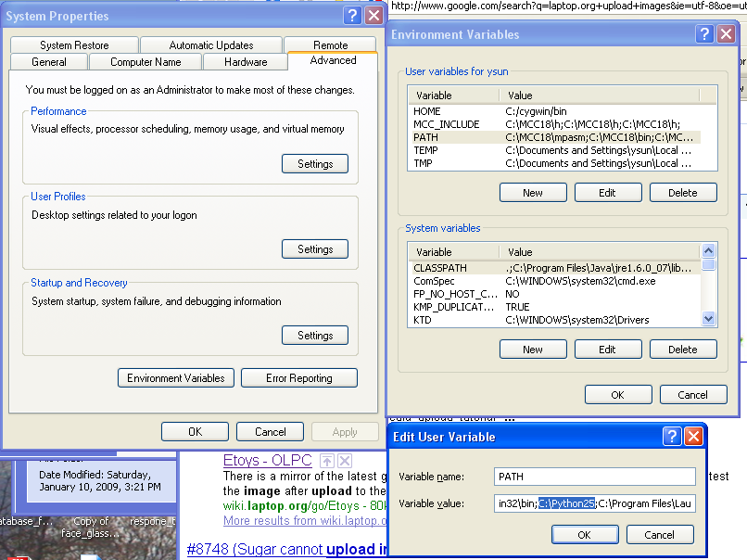This screenshot has height=560, width=747.
Task: Click the Variable name input field
Action: [594, 477]
